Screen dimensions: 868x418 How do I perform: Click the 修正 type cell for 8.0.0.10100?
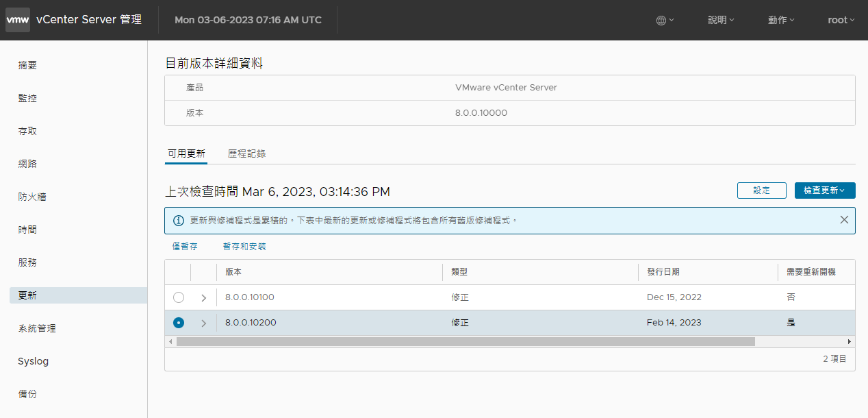click(460, 297)
